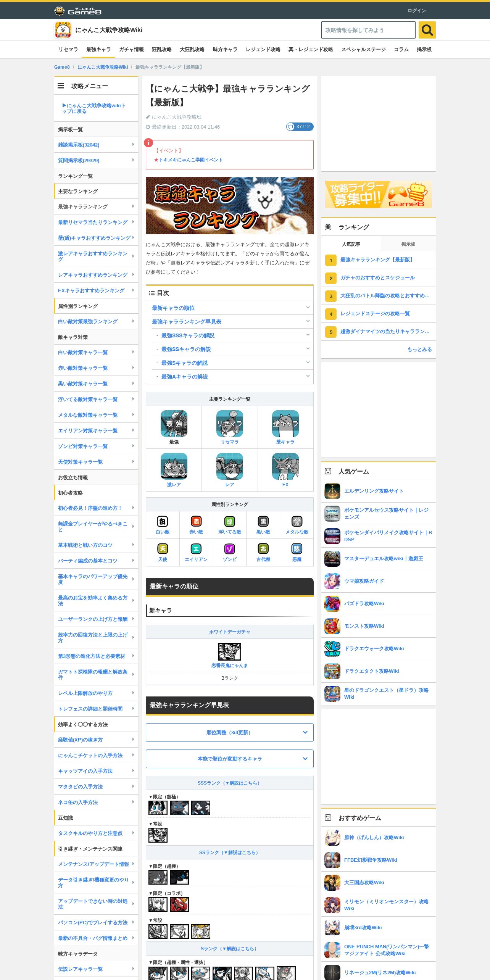This screenshot has width=490, height=980.
Task: Open ホワイトデーガチャ link
Action: coord(230,632)
